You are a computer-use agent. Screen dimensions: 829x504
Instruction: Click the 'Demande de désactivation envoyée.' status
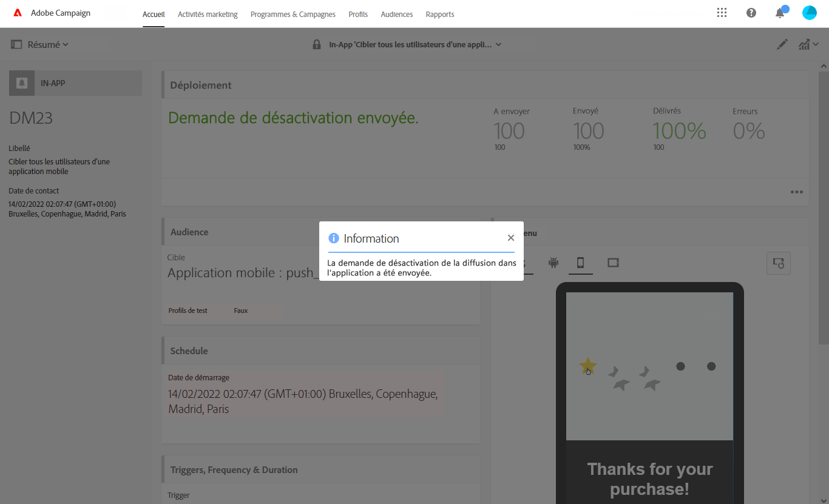click(x=293, y=118)
